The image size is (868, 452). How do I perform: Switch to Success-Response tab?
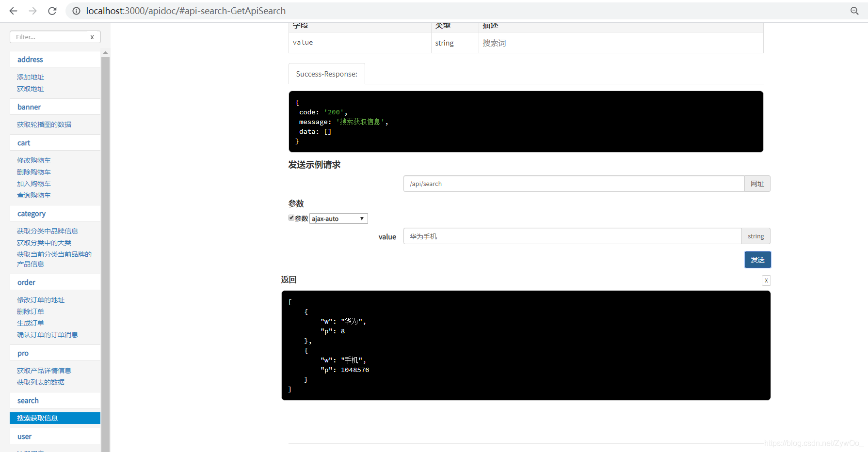pos(327,74)
